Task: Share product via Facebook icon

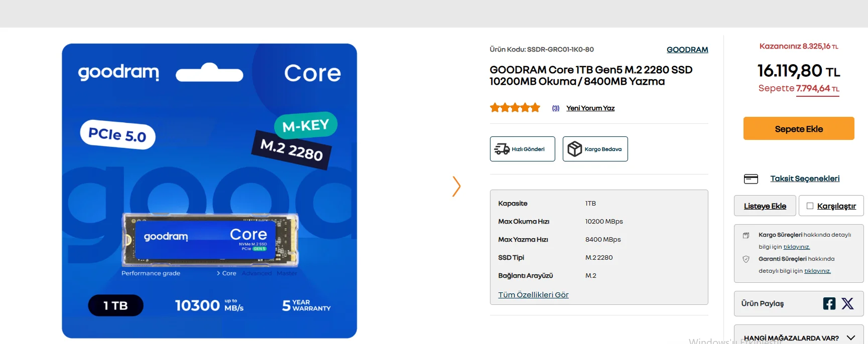Action: coord(829,303)
